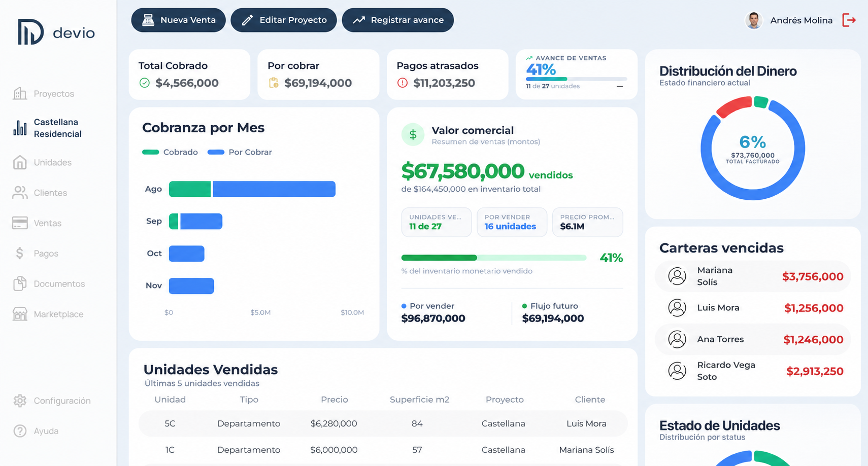
Task: Click the Nov bar in Cobranza chart
Action: tap(191, 286)
